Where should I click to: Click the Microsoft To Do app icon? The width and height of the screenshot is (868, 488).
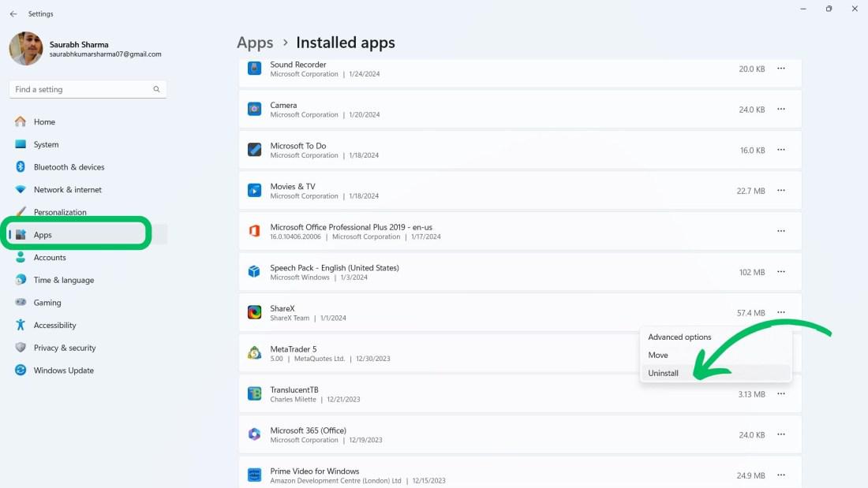pyautogui.click(x=254, y=150)
